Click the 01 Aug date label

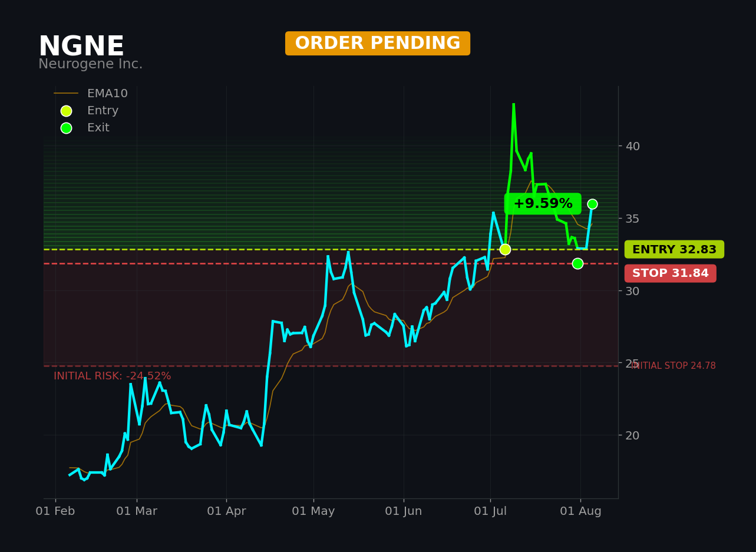pyautogui.click(x=580, y=511)
